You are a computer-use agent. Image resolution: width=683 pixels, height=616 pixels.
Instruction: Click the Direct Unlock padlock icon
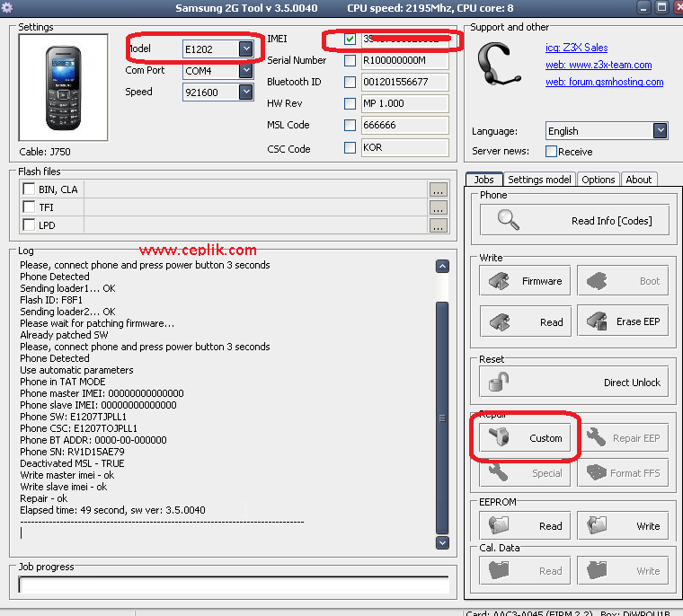point(499,382)
